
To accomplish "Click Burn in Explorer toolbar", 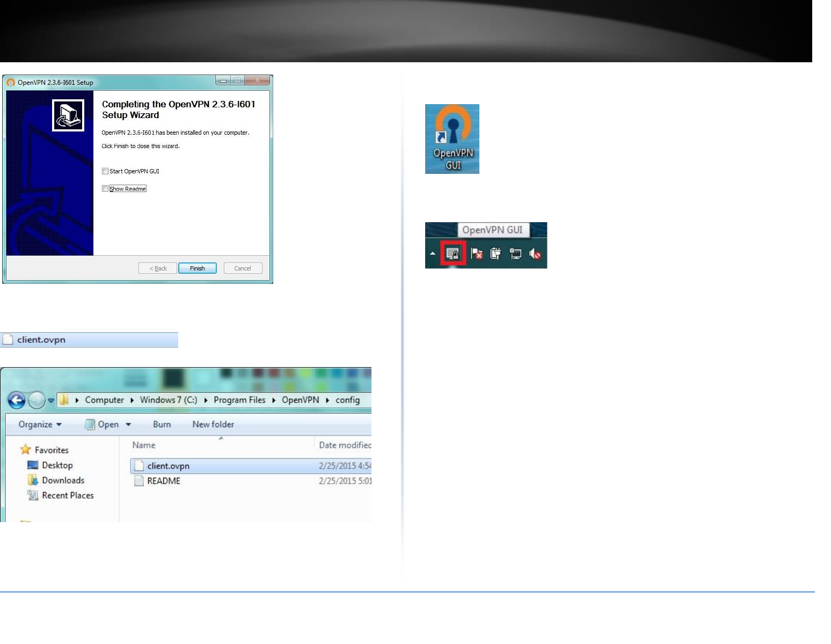I will point(162,425).
